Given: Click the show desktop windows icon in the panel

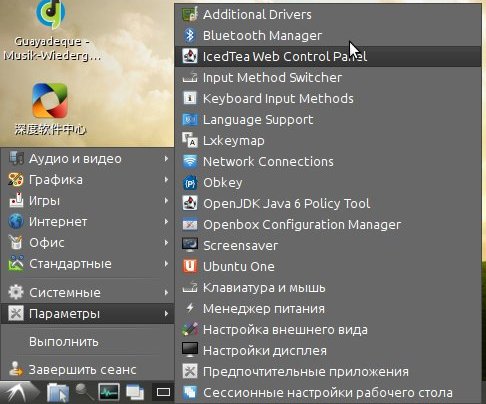Looking at the screenshot, I should click(x=135, y=392).
